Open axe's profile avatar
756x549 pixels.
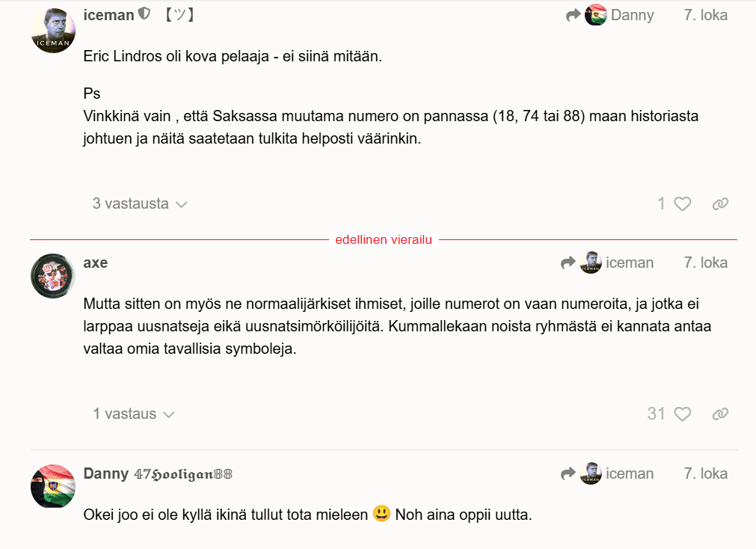[53, 275]
